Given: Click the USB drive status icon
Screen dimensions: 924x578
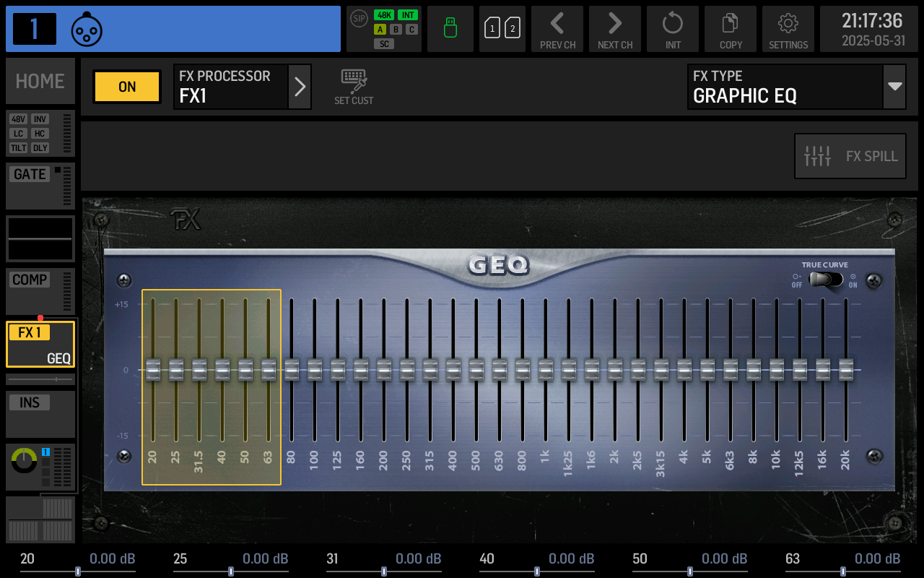Looking at the screenshot, I should pyautogui.click(x=450, y=29).
